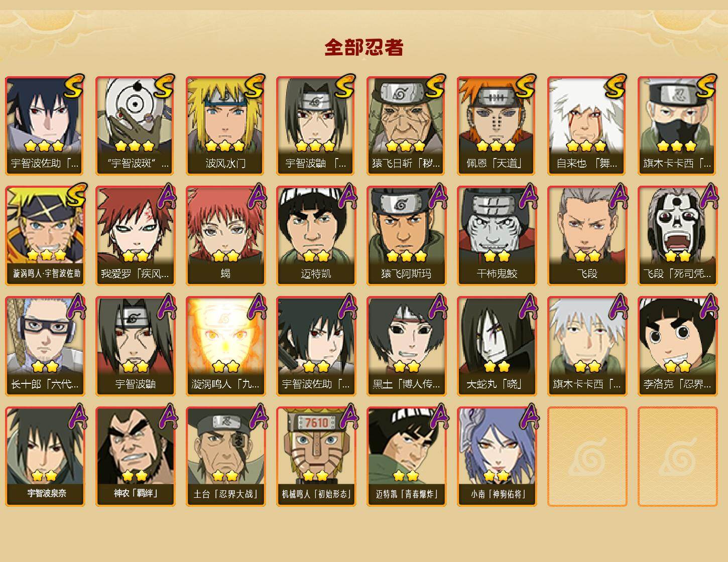Image resolution: width=728 pixels, height=562 pixels.
Task: Click the A-rank badge on 蝎 card
Action: pos(257,196)
